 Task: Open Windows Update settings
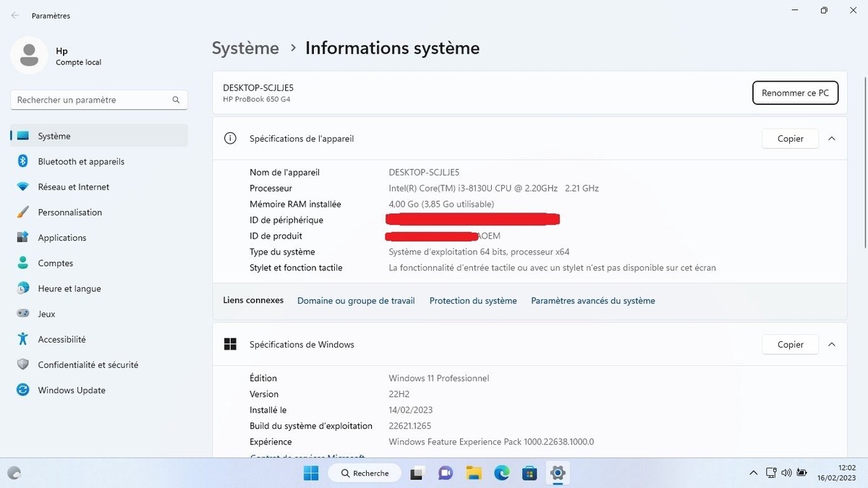[x=99, y=390]
